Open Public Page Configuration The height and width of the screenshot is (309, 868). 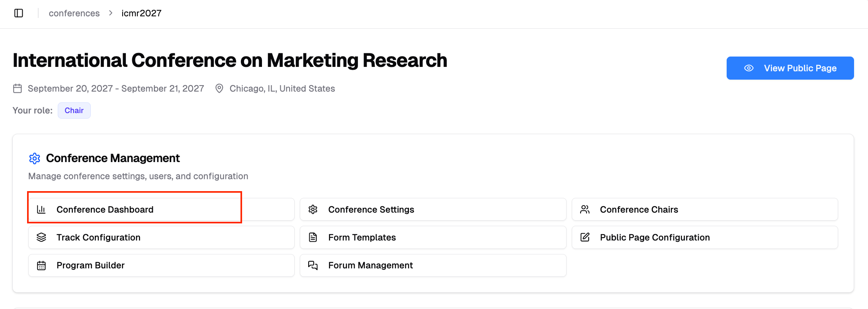[655, 237]
